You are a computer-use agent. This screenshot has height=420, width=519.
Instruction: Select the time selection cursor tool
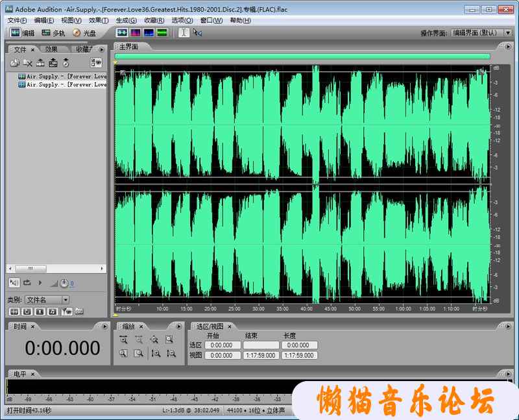(184, 32)
